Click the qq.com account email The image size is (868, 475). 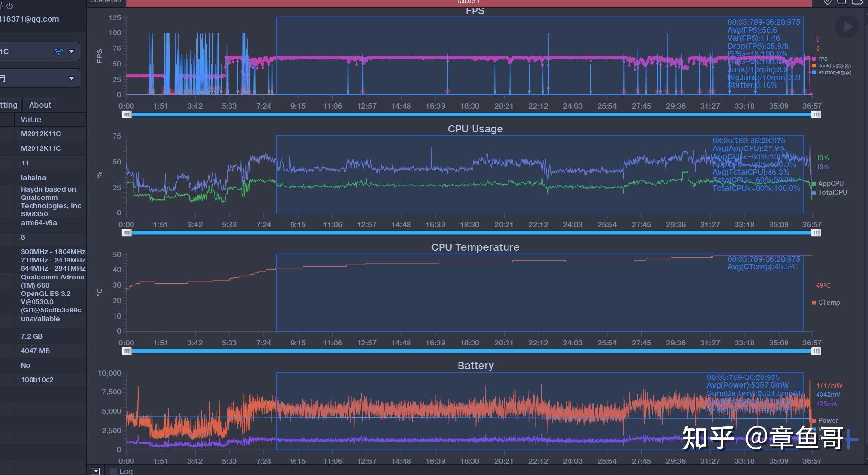pos(29,19)
